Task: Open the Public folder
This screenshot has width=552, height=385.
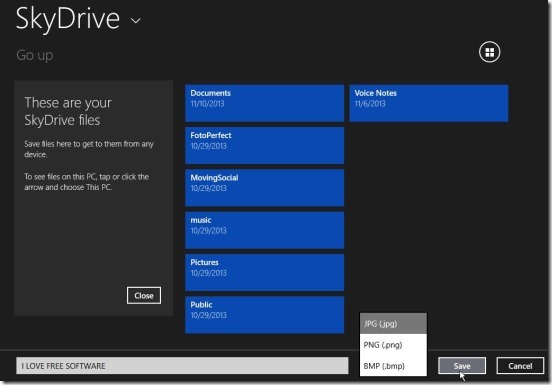Action: (x=264, y=315)
